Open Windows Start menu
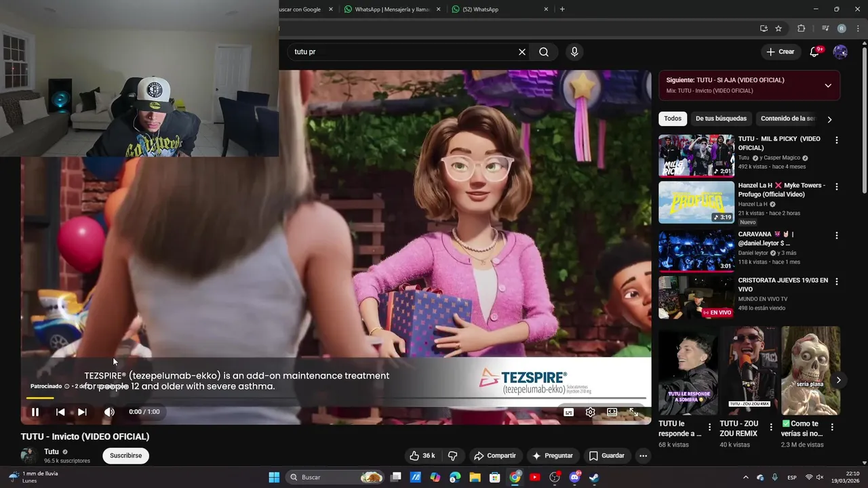868x488 pixels. (274, 477)
